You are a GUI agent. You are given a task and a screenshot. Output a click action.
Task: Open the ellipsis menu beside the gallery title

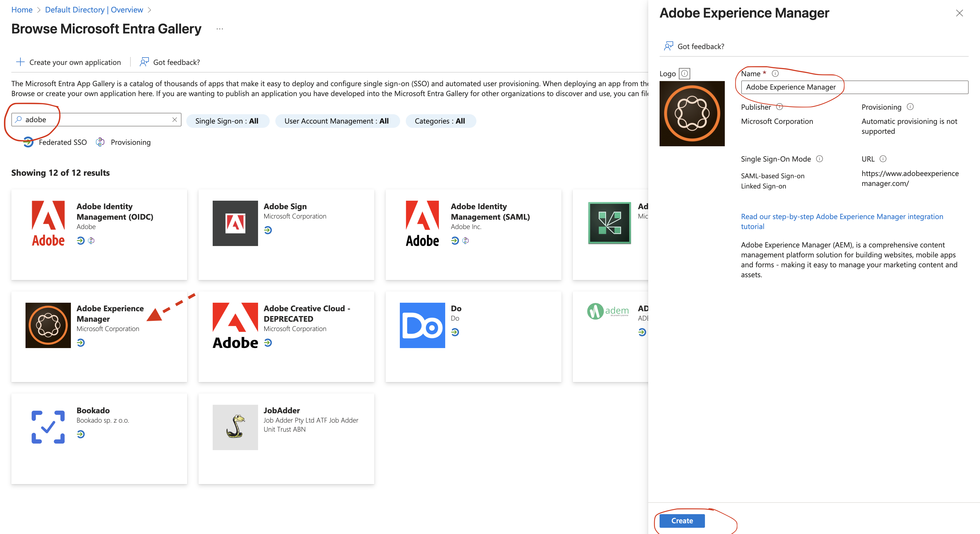point(219,29)
